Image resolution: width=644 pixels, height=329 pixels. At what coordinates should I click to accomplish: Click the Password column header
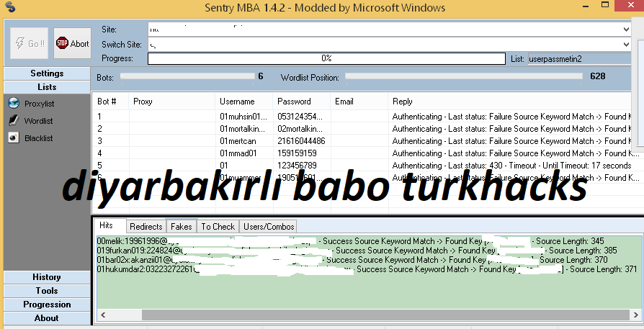(301, 102)
